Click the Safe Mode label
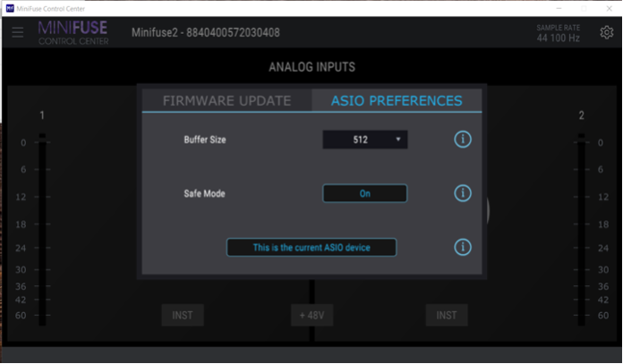 pyautogui.click(x=204, y=194)
